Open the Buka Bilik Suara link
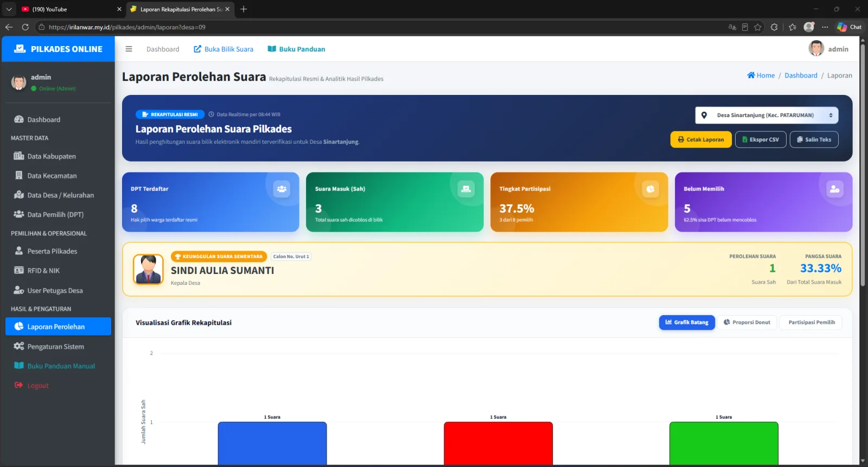The height and width of the screenshot is (467, 868). [x=224, y=49]
